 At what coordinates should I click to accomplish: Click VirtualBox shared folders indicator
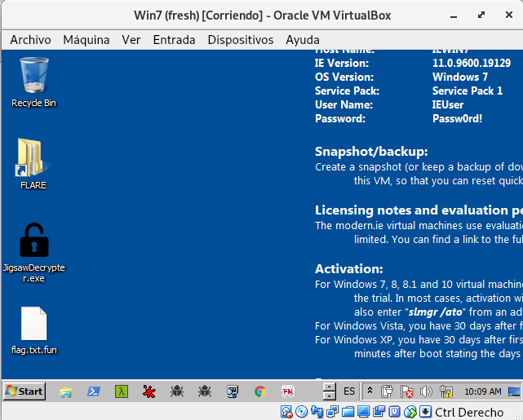(x=348, y=413)
